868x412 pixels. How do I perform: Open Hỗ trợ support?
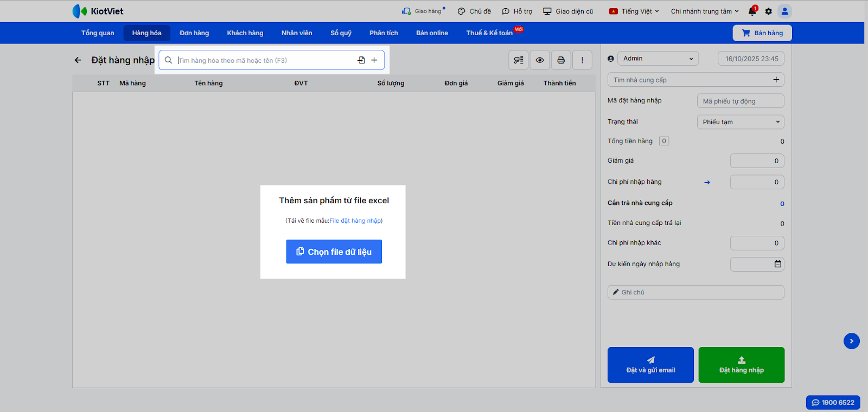pos(517,11)
